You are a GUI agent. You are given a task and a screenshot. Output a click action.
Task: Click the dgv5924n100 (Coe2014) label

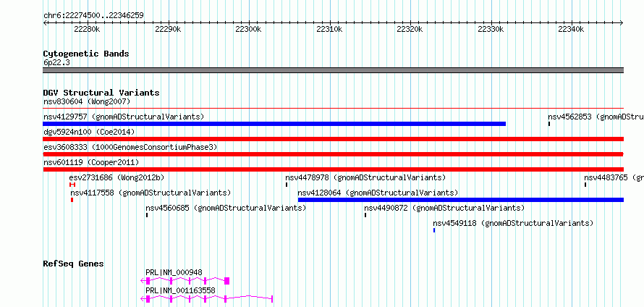tap(89, 132)
